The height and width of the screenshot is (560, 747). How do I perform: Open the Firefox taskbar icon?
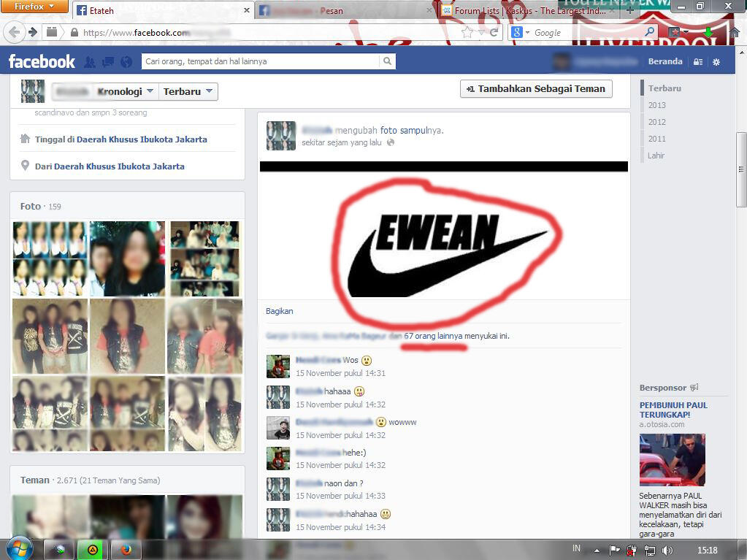tap(126, 550)
